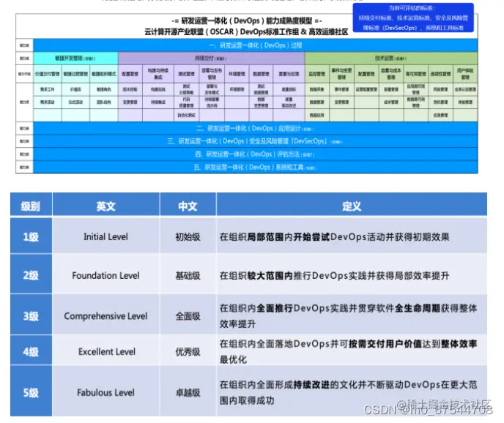Viewport: 504px width, 423px height.
Task: Click the 中文 column header
Action: coord(188,206)
